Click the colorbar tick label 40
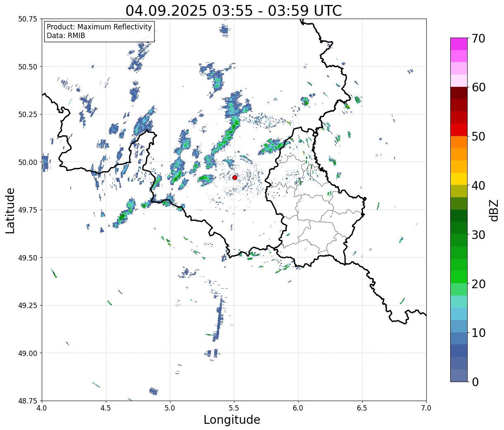The width and height of the screenshot is (504, 430). point(478,186)
